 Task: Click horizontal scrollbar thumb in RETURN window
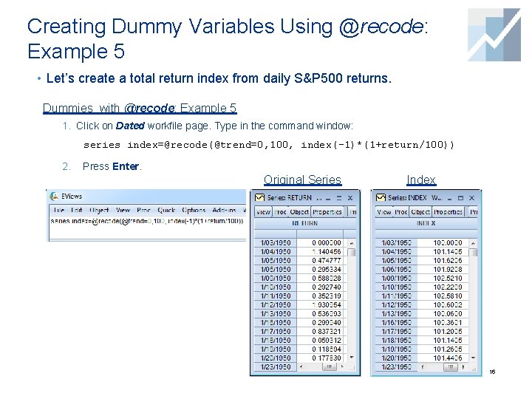[x=329, y=366]
